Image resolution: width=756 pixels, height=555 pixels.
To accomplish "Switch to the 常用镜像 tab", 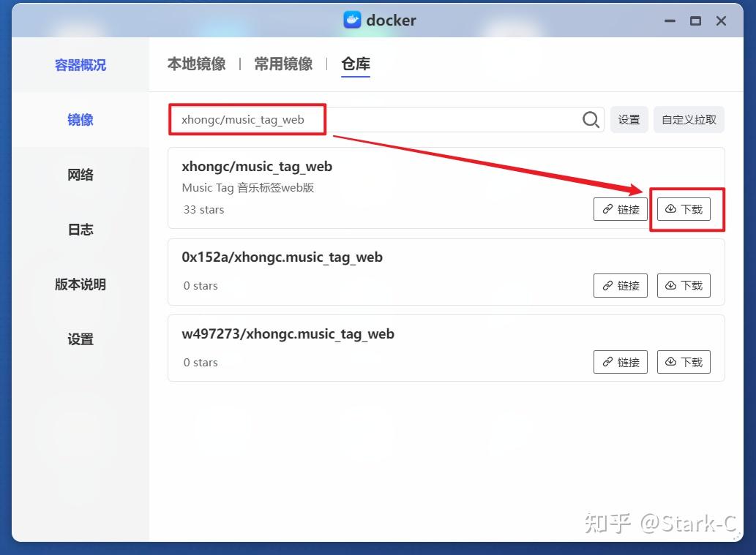I will [x=283, y=64].
